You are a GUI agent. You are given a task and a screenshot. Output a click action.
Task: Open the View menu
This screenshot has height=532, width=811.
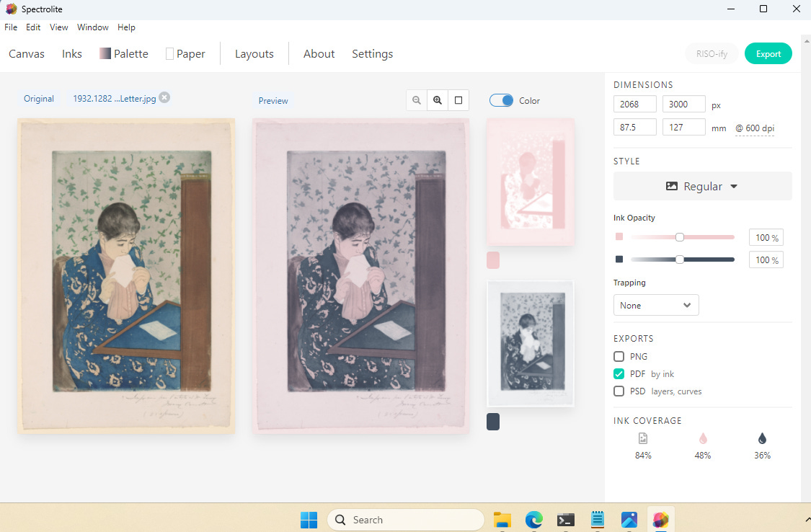(58, 27)
